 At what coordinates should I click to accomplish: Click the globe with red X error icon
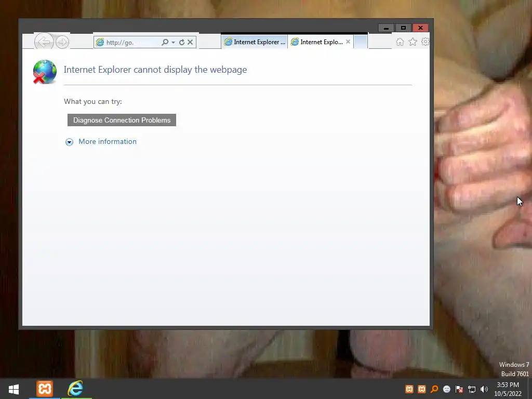click(x=45, y=72)
